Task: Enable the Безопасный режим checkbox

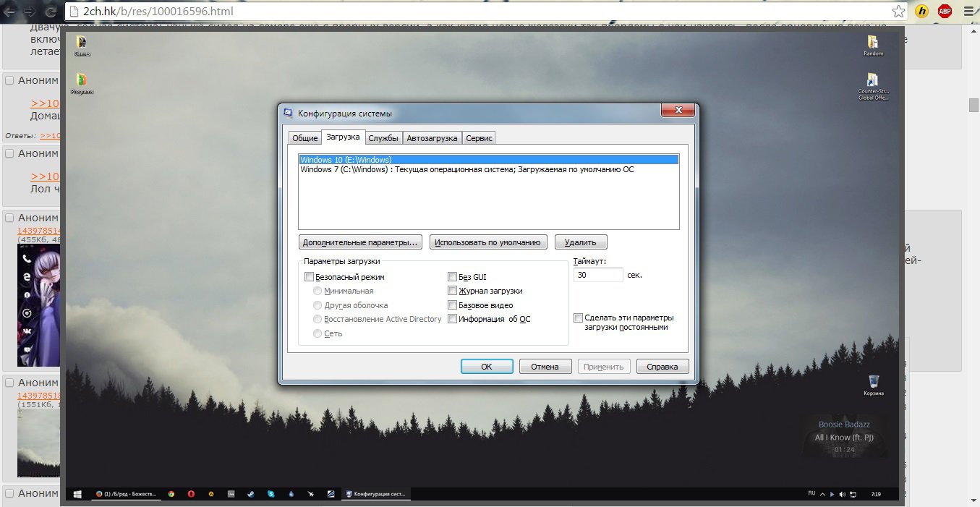Action: click(x=310, y=277)
